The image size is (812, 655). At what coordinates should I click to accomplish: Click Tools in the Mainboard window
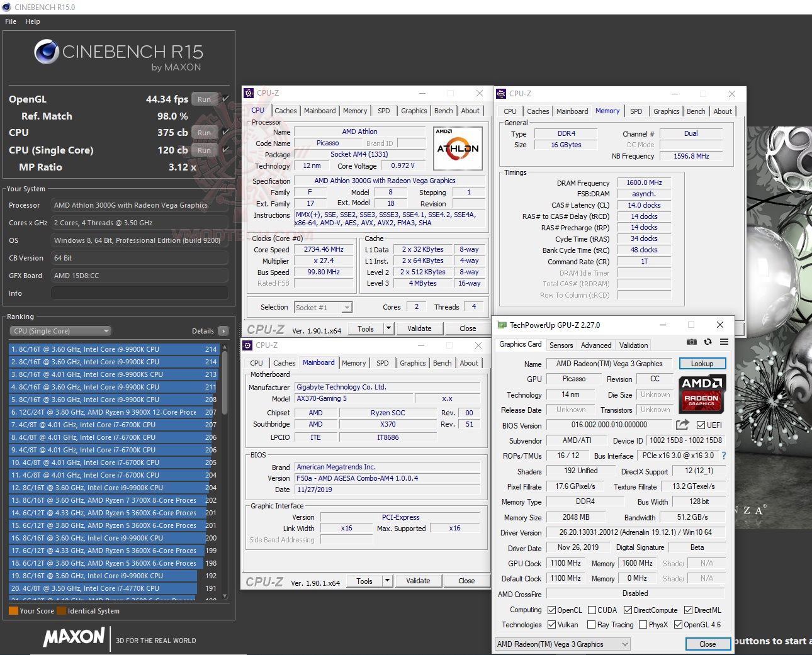[364, 581]
